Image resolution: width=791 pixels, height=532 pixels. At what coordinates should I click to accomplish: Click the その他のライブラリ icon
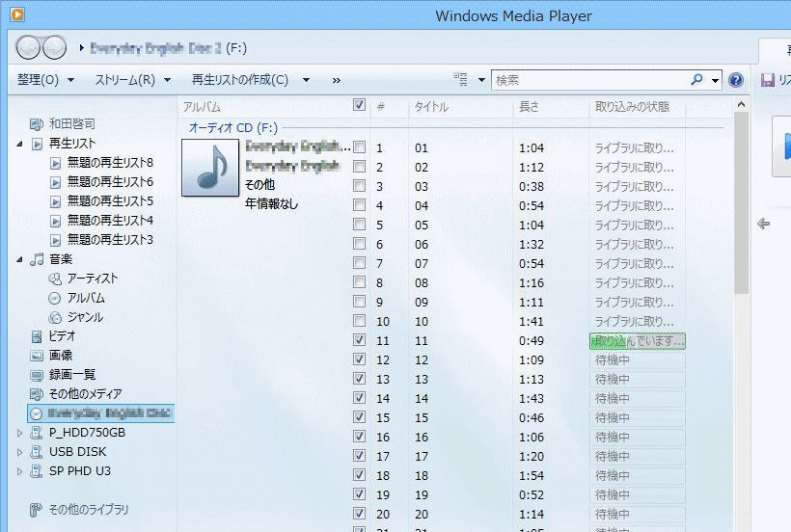click(x=36, y=510)
